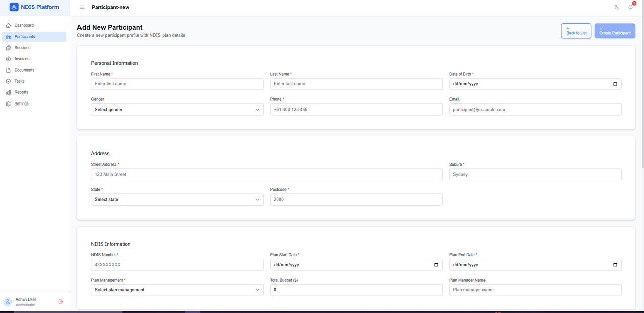
Task: Focus the Plan Manager Name field
Action: tap(535, 290)
